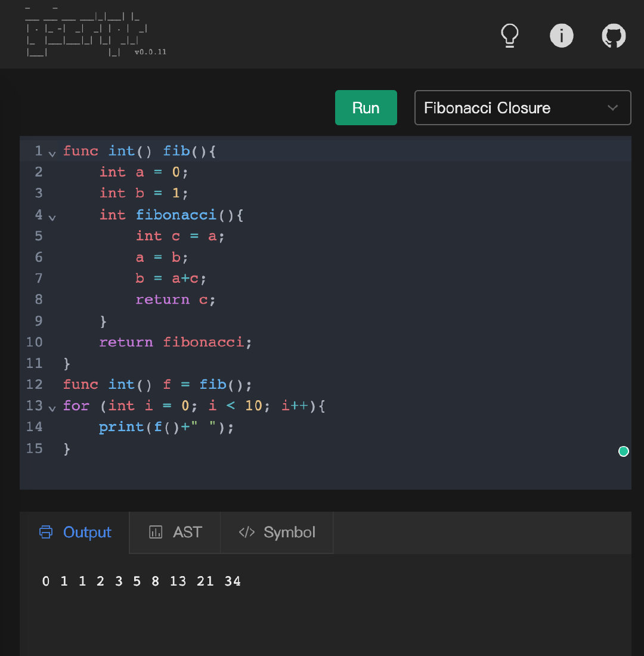Viewport: 644px width, 656px height.
Task: Switch to the Symbol tab
Action: [x=277, y=532]
